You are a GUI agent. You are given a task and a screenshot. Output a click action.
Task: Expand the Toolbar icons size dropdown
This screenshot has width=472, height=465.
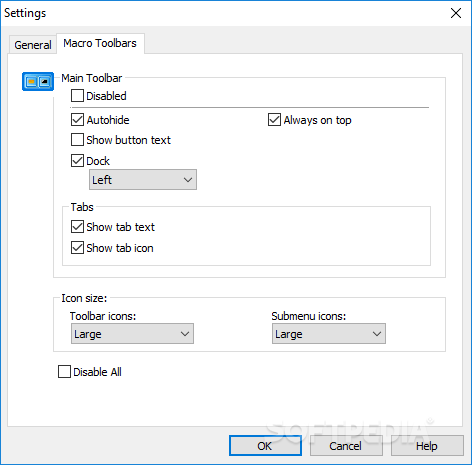[132, 334]
